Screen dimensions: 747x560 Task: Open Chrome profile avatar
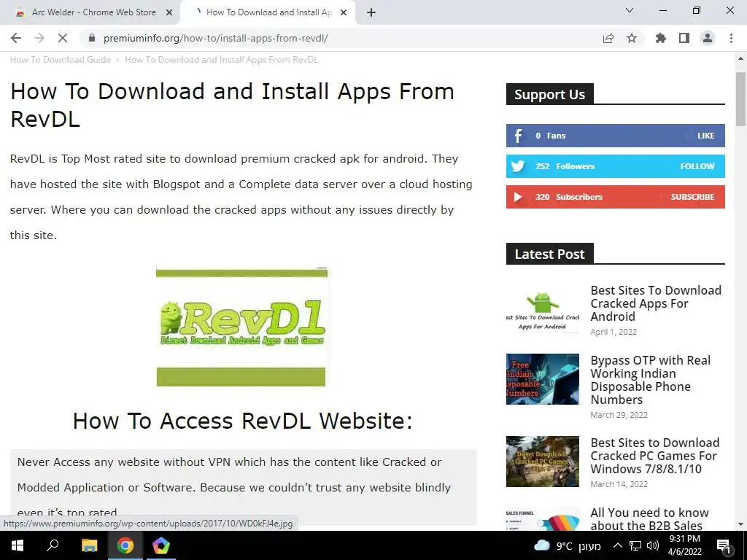coord(708,38)
